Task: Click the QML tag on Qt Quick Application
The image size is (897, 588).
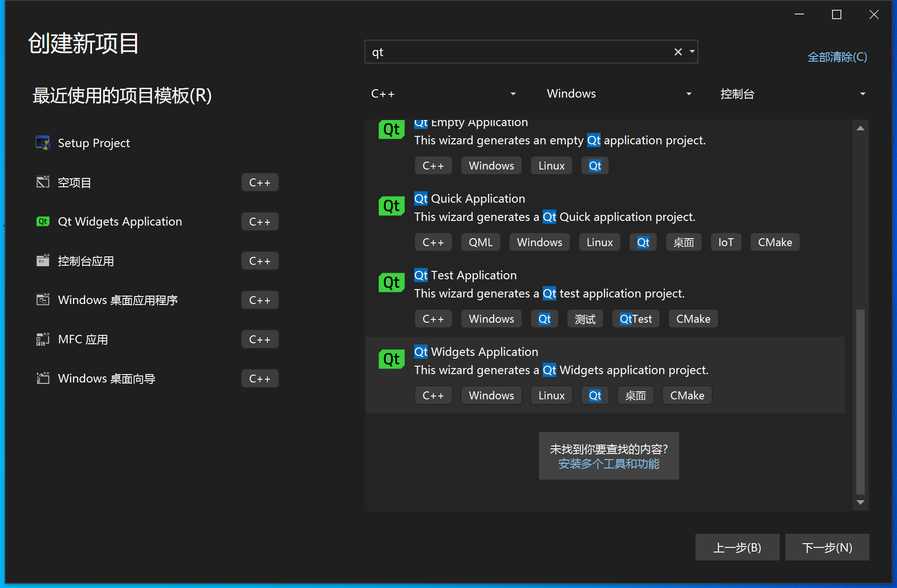Action: [x=481, y=242]
